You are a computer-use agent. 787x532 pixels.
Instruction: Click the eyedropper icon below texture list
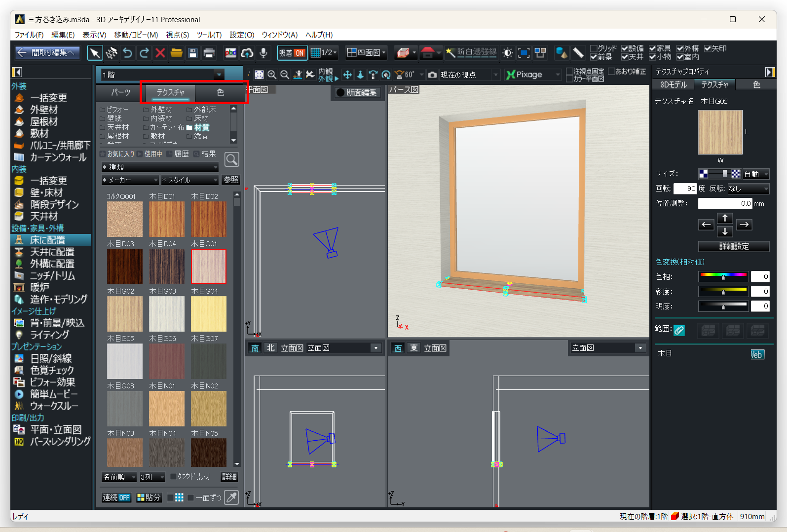pos(231,497)
